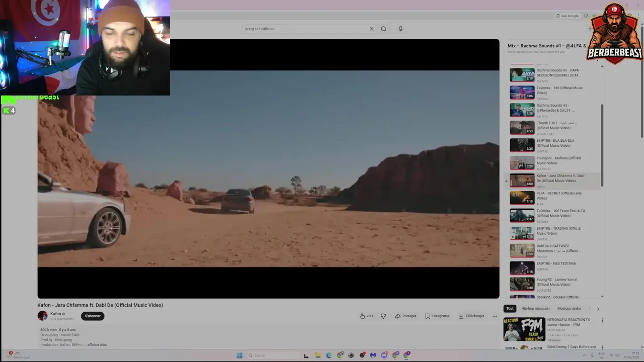
Task: Save video with the Enregistrer button
Action: pos(437,316)
